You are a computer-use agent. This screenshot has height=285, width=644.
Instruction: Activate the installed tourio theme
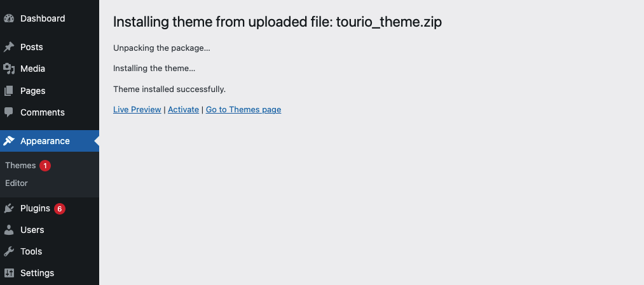183,109
